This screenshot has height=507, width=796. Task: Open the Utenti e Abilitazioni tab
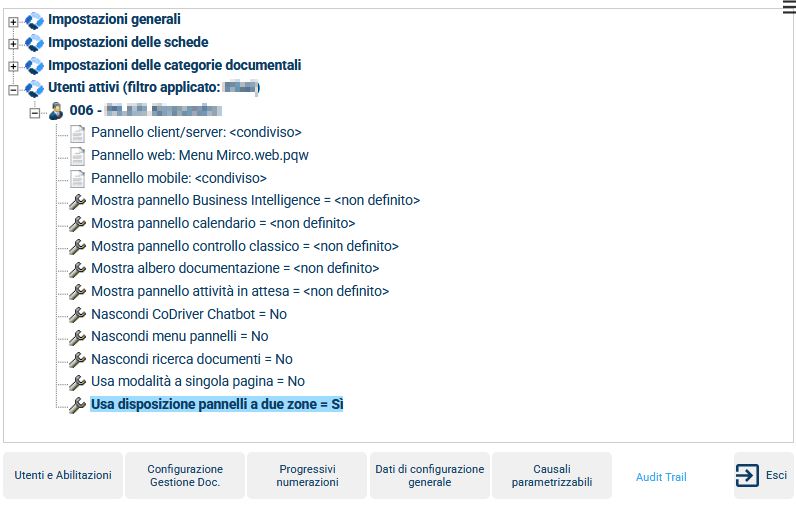[x=63, y=476]
